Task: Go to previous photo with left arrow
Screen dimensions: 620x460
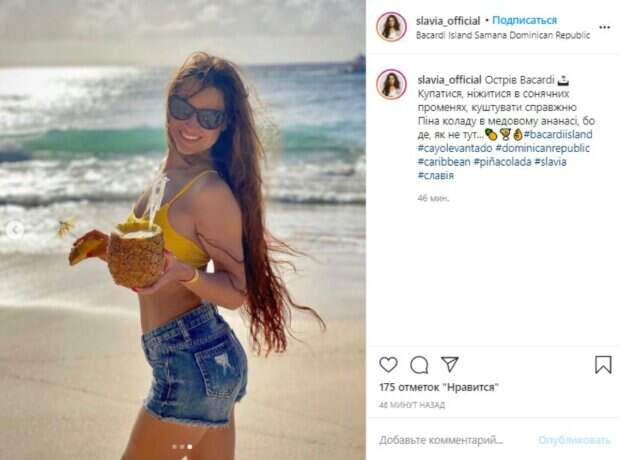Action: (x=15, y=229)
